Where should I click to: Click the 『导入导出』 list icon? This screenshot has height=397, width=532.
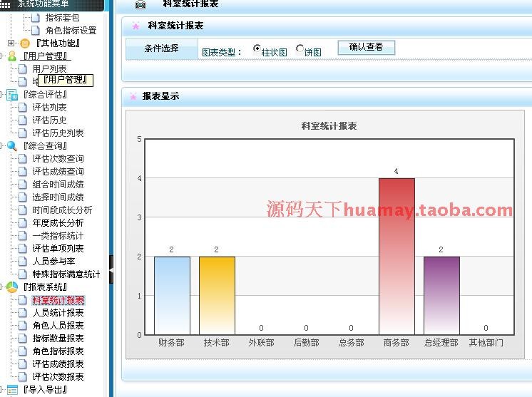[12, 390]
